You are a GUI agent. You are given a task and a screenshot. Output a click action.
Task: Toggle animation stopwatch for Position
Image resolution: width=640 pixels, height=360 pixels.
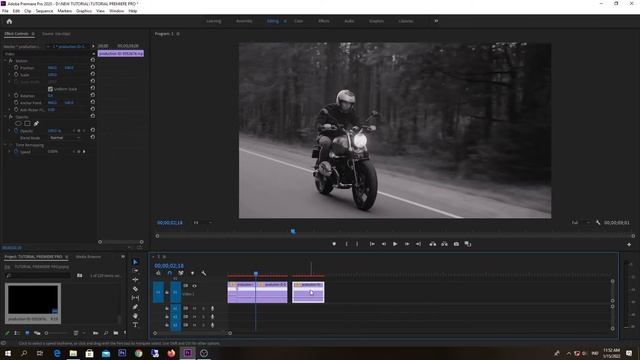coord(16,68)
